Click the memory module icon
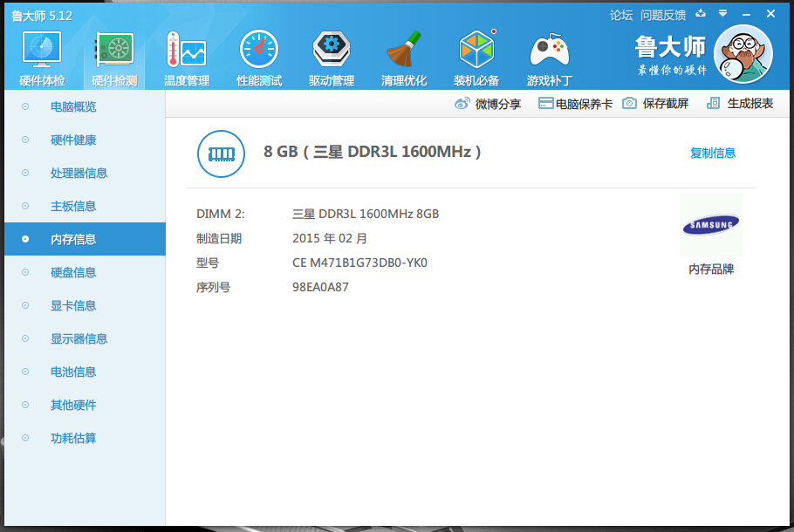Viewport: 794px width, 532px height. tap(221, 153)
